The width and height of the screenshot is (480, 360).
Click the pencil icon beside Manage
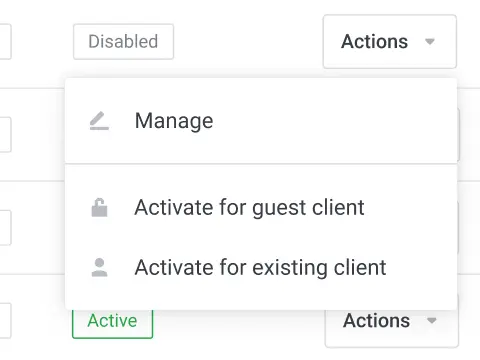[x=99, y=121]
